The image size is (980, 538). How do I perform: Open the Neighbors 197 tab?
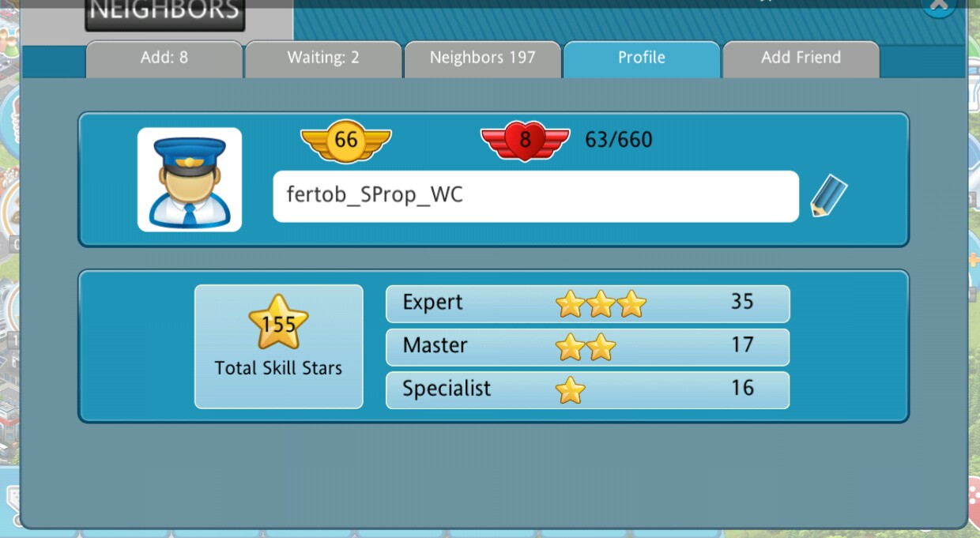pyautogui.click(x=483, y=58)
